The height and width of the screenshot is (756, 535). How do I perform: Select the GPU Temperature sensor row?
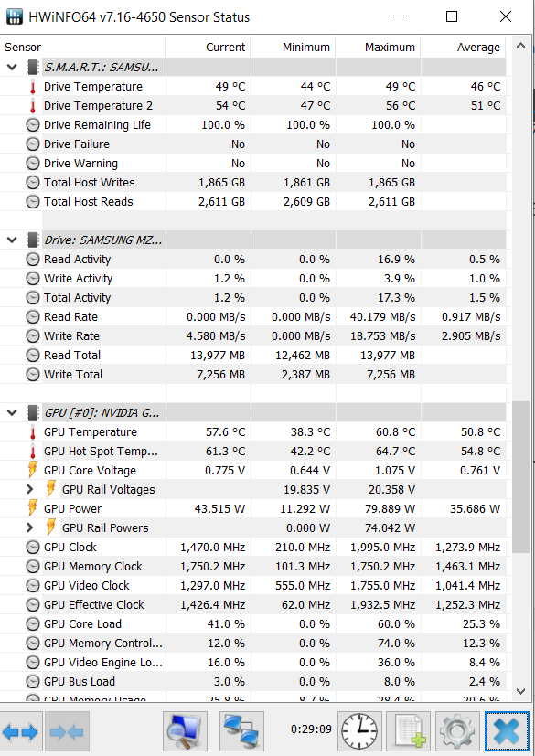click(x=252, y=432)
